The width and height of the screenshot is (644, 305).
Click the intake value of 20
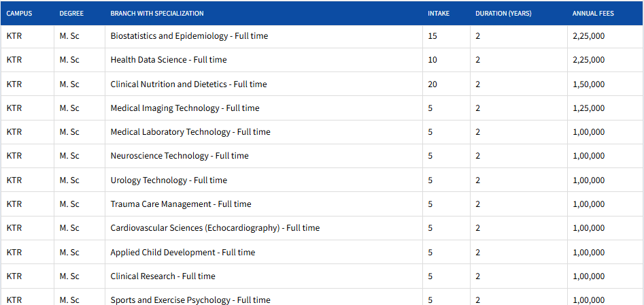(x=433, y=84)
